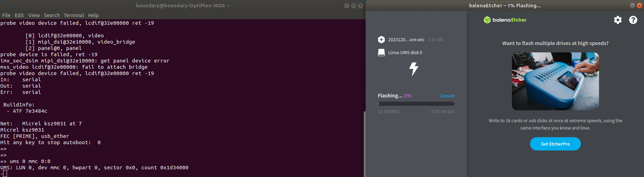Minimize the balenaEtcher window
Viewport: 644px width, 177px height.
632,6
